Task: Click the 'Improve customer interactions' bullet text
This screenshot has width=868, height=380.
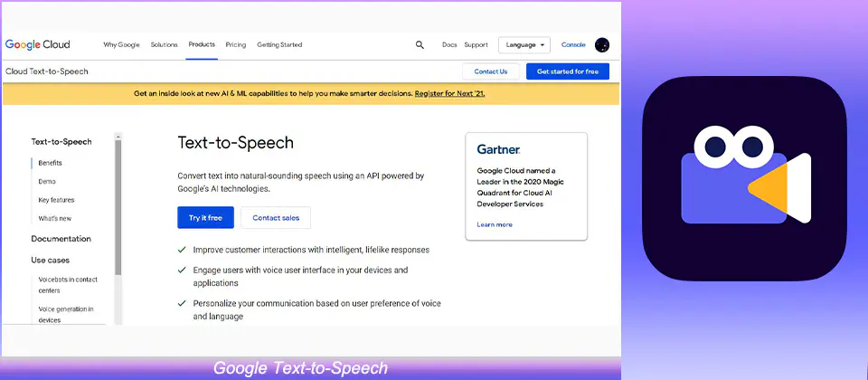Action: click(311, 250)
